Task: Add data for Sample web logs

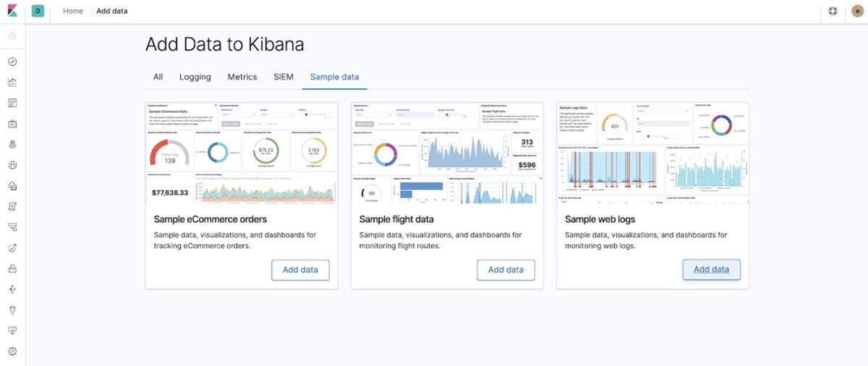Action: click(x=711, y=270)
